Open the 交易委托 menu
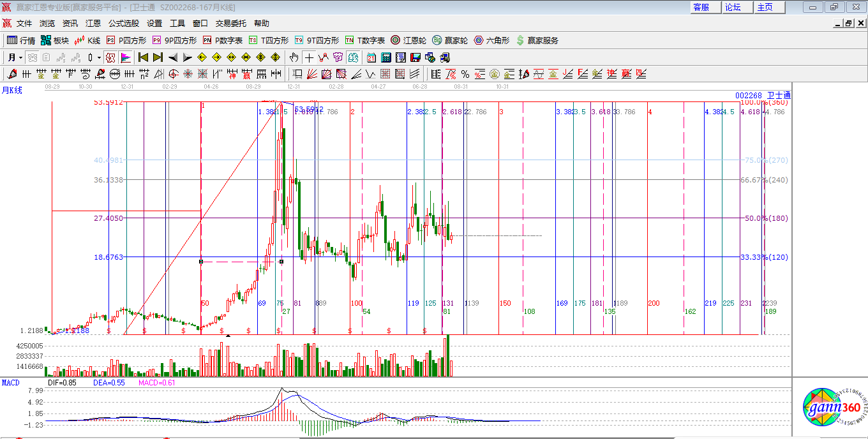 pos(230,24)
